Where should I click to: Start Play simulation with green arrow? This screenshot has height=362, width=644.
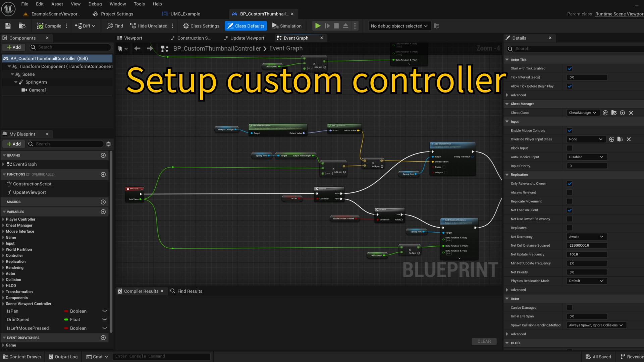pos(317,26)
